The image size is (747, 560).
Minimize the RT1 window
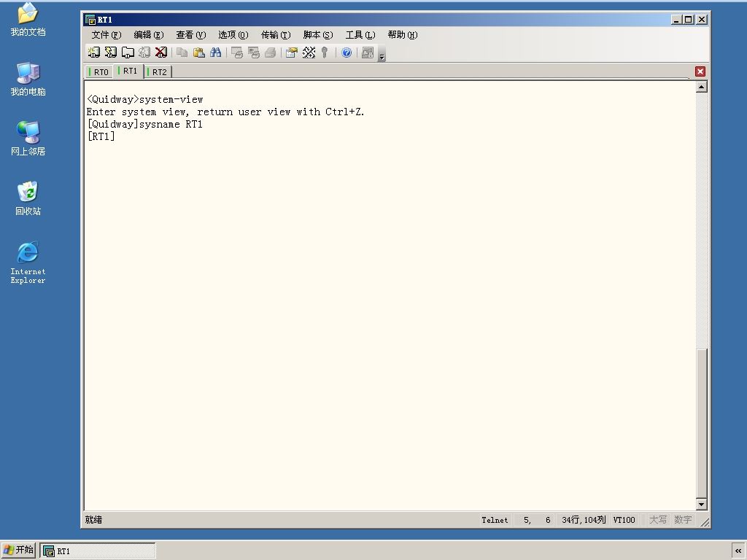(676, 20)
